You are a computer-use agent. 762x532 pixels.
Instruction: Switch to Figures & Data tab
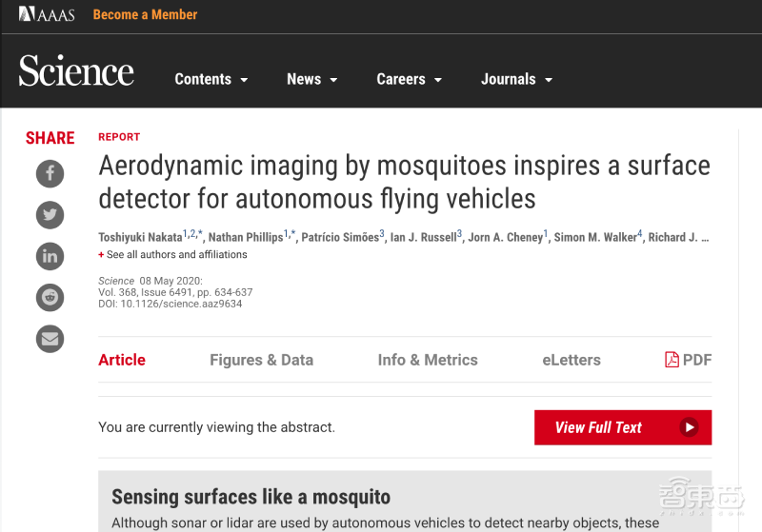261,360
